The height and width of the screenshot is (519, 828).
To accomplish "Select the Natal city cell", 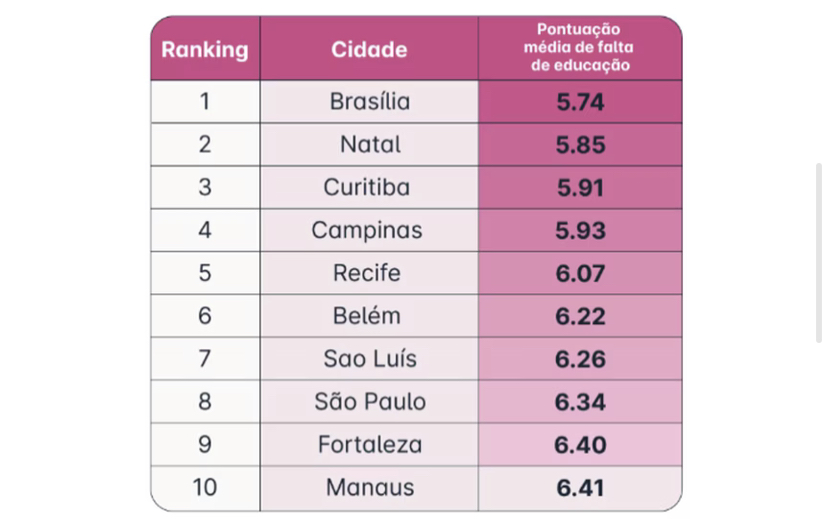I will (369, 144).
